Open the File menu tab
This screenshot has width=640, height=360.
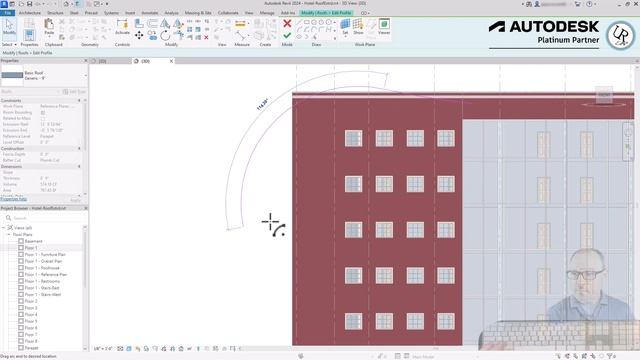7,13
